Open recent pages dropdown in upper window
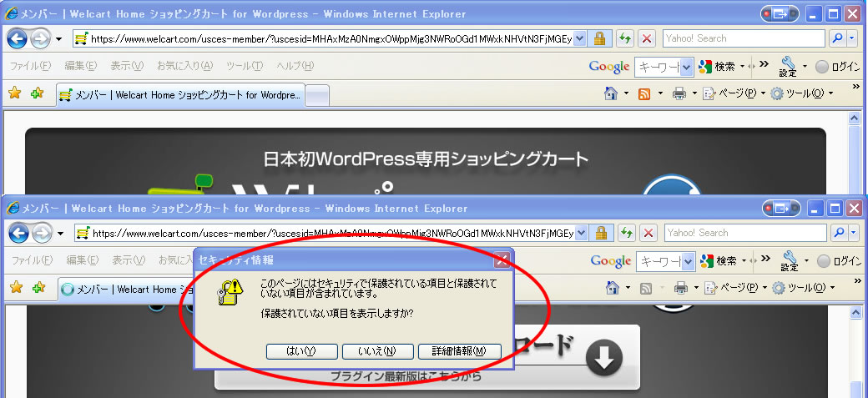 click(x=58, y=38)
